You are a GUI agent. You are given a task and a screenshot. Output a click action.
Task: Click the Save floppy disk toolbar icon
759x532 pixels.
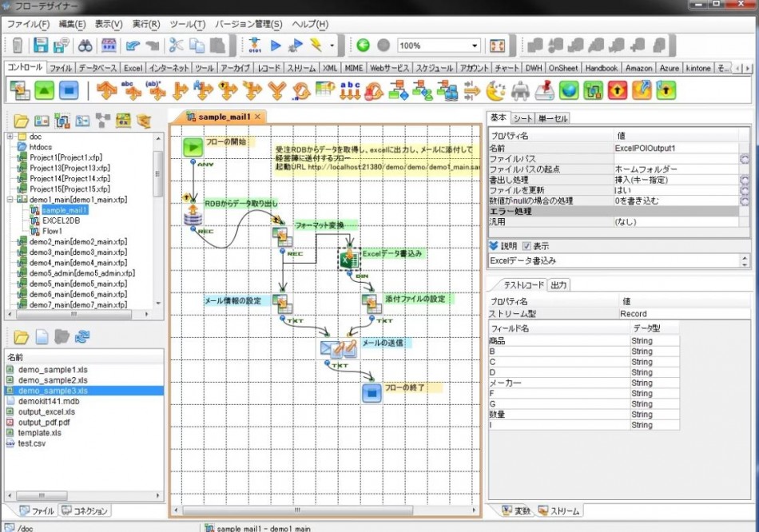pyautogui.click(x=40, y=46)
